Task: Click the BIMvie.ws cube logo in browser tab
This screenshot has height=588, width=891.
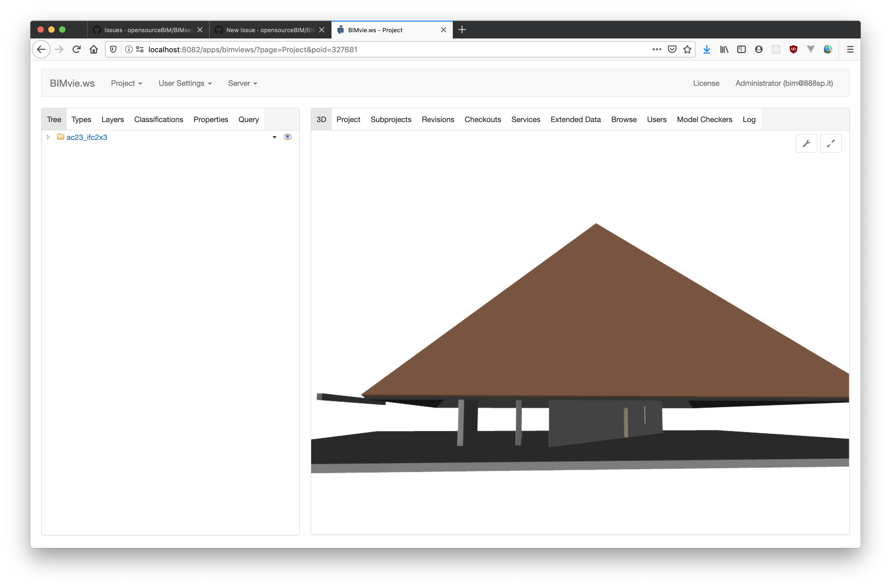Action: pyautogui.click(x=341, y=30)
